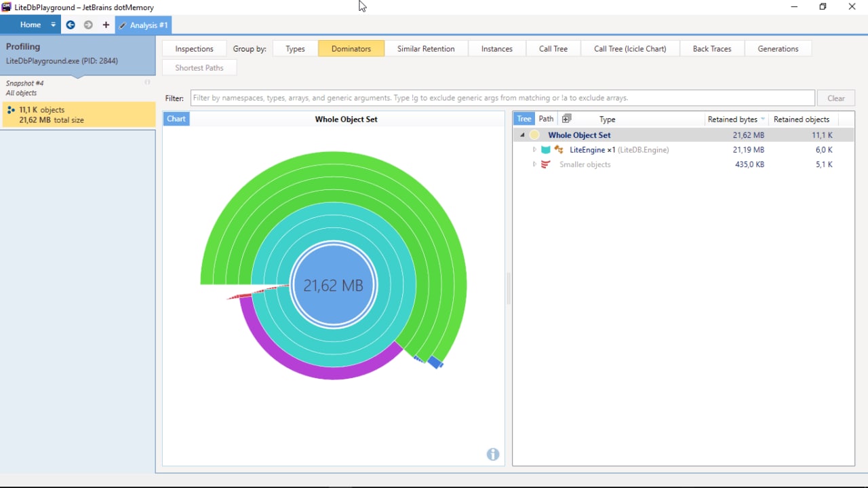This screenshot has height=488, width=868.
Task: Click the Clear filter button
Action: (x=836, y=98)
